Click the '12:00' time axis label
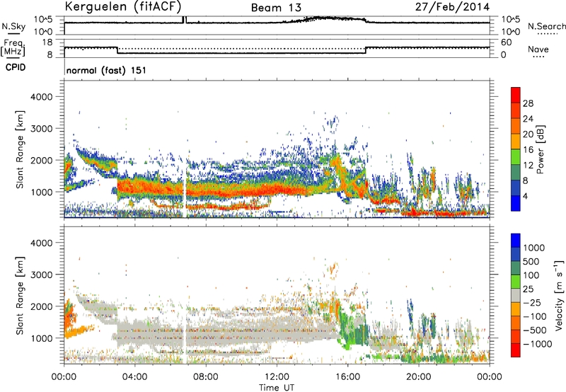The height and width of the screenshot is (392, 566). click(x=277, y=376)
